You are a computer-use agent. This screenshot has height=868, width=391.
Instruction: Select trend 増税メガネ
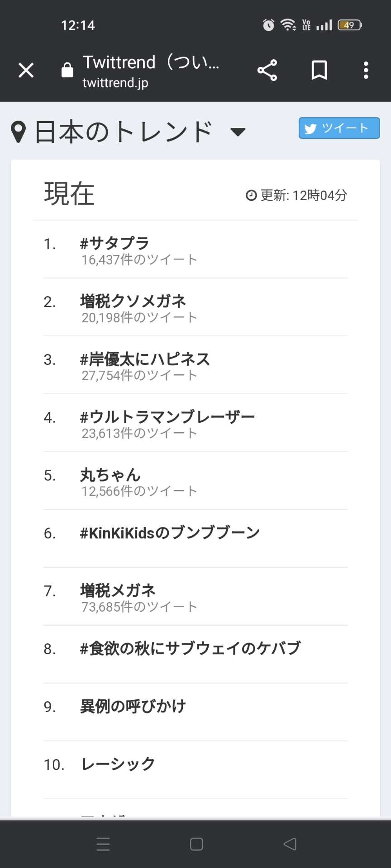point(118,590)
